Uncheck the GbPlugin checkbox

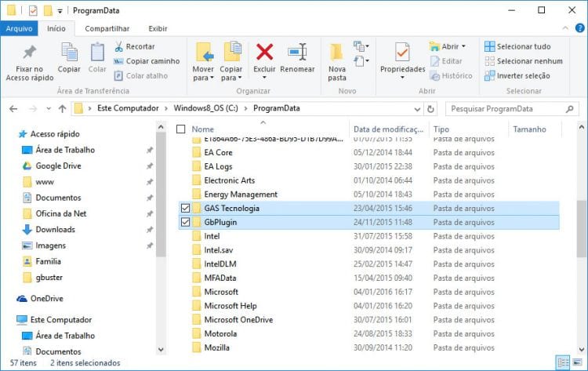[x=185, y=222]
